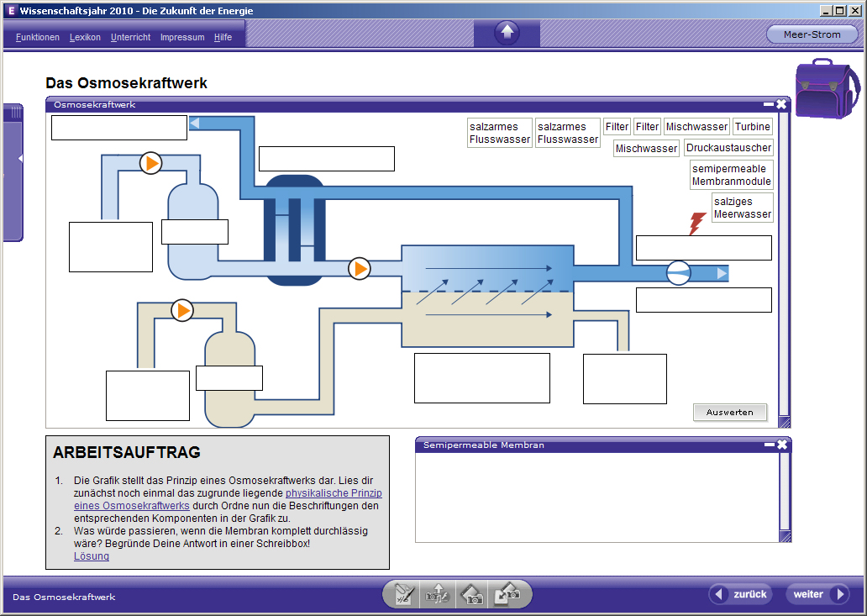
Task: Click the Auswerten button
Action: click(730, 412)
